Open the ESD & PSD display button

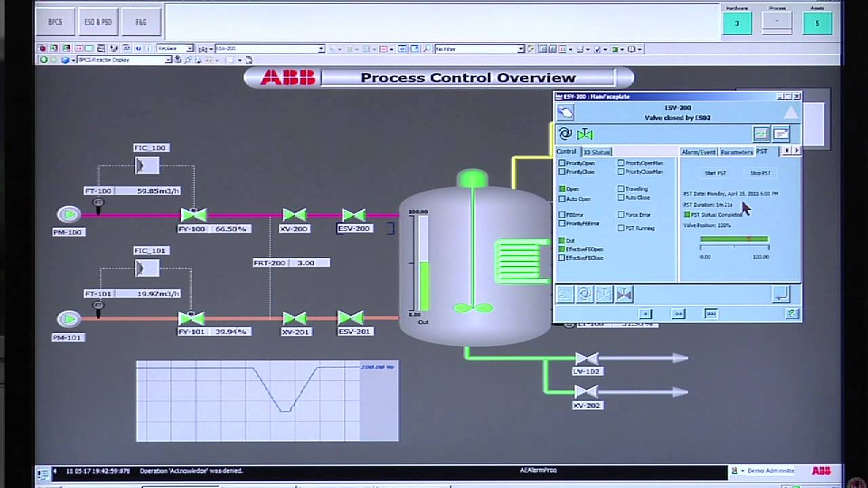pos(98,22)
